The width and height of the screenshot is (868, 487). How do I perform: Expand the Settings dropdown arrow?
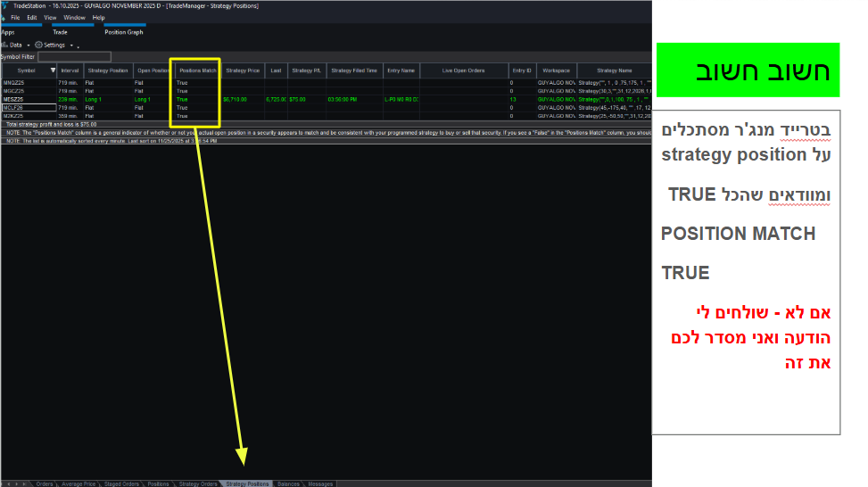[70, 45]
